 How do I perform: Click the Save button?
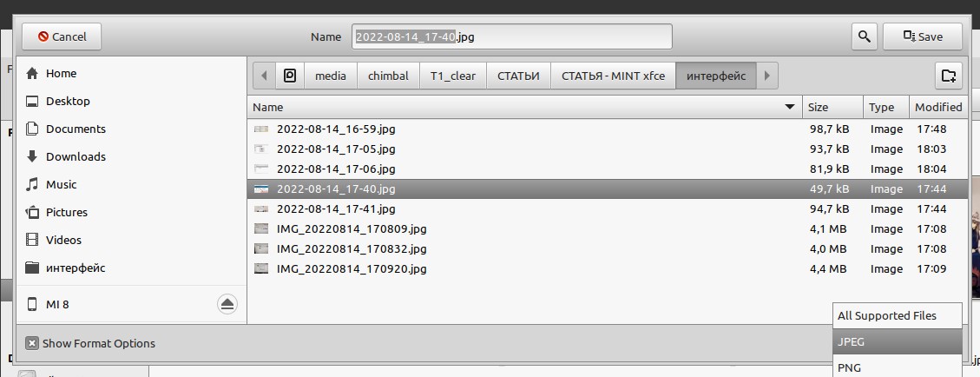click(x=922, y=36)
